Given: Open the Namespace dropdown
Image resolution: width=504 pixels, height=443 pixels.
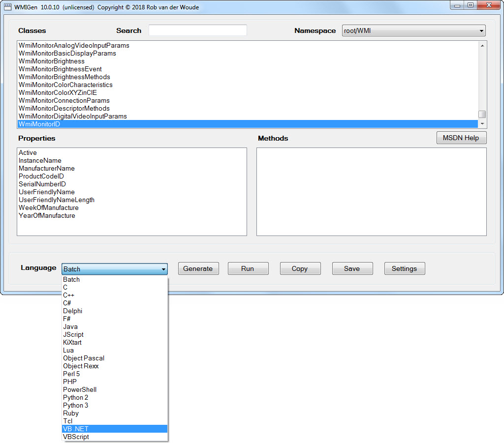Looking at the screenshot, I should (413, 30).
